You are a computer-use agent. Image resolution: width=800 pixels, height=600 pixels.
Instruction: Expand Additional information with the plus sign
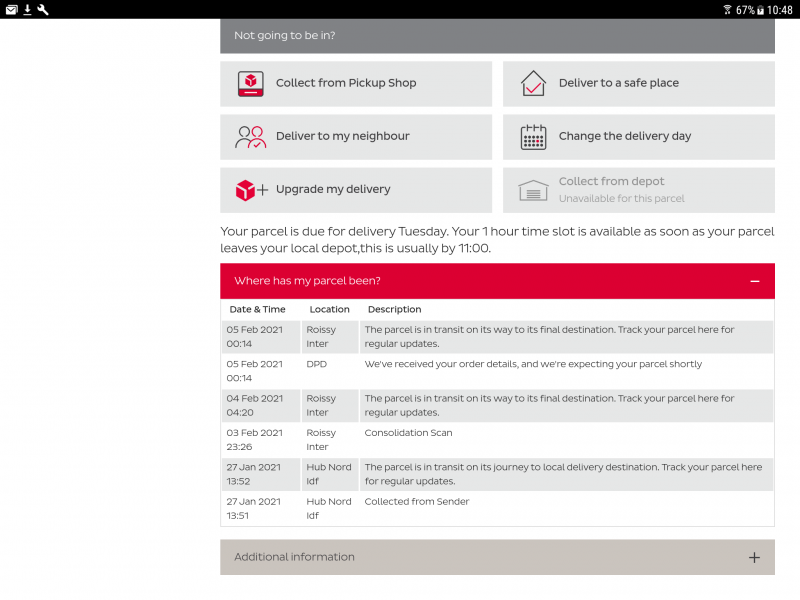754,557
